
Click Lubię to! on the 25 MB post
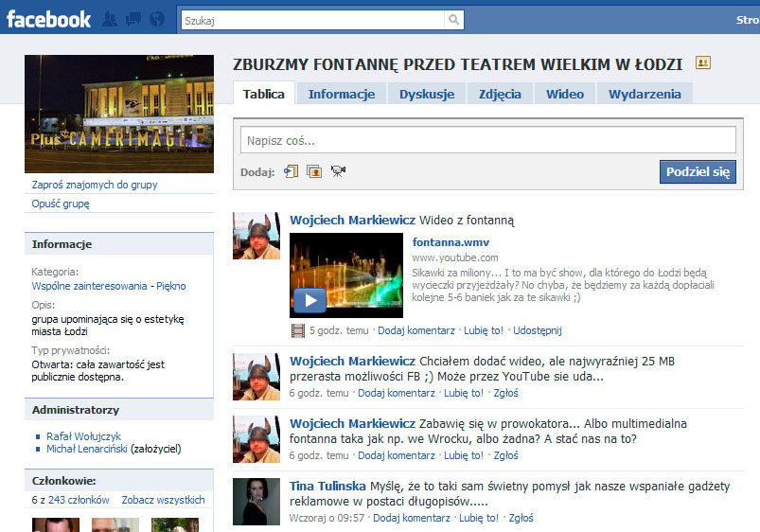(464, 393)
